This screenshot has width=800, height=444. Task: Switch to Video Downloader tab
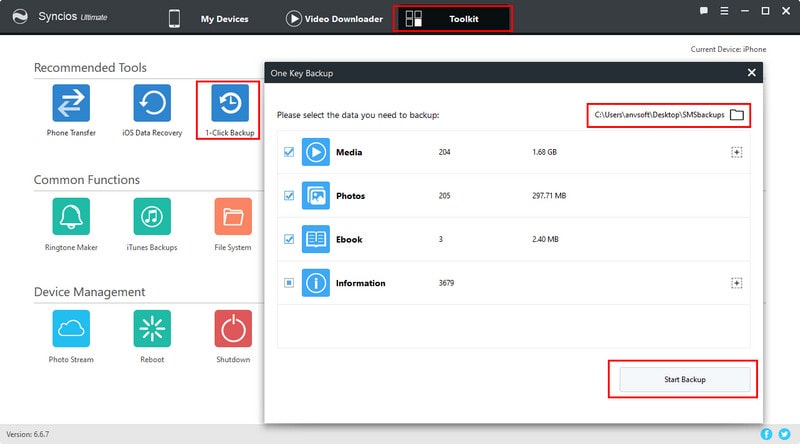(334, 18)
